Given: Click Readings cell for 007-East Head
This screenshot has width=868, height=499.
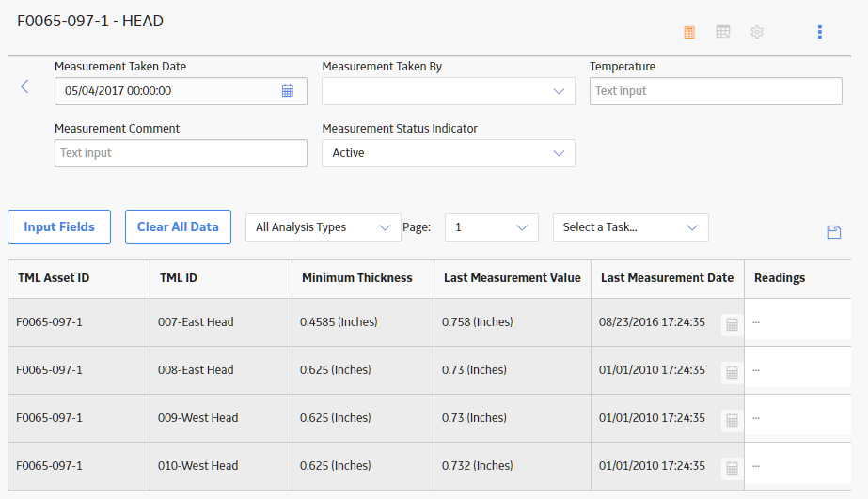Looking at the screenshot, I should point(797,322).
